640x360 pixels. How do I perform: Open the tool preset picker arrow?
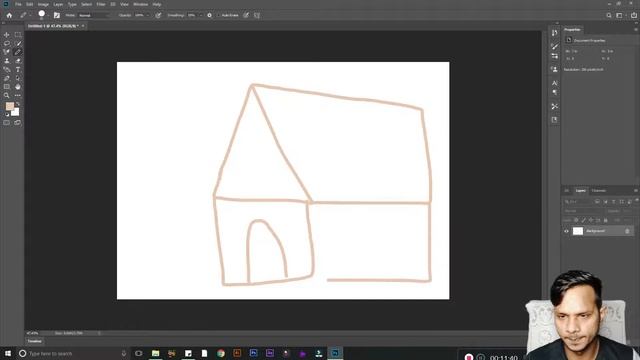tap(30, 16)
